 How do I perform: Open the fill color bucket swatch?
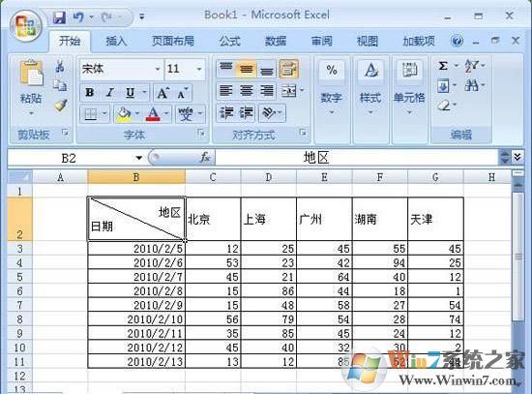coord(123,113)
